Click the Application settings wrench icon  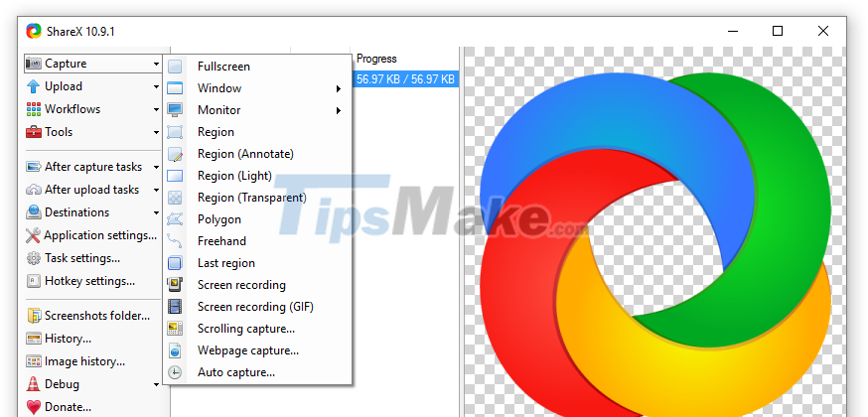[34, 235]
